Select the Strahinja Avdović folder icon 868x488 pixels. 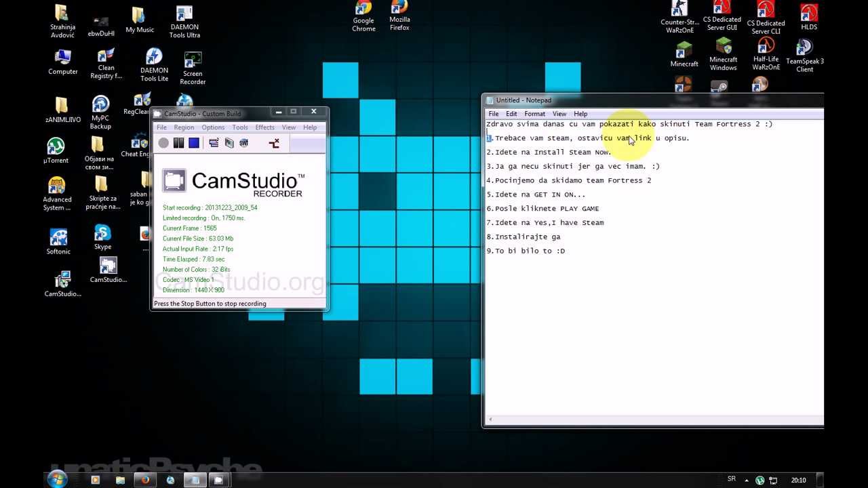point(62,22)
